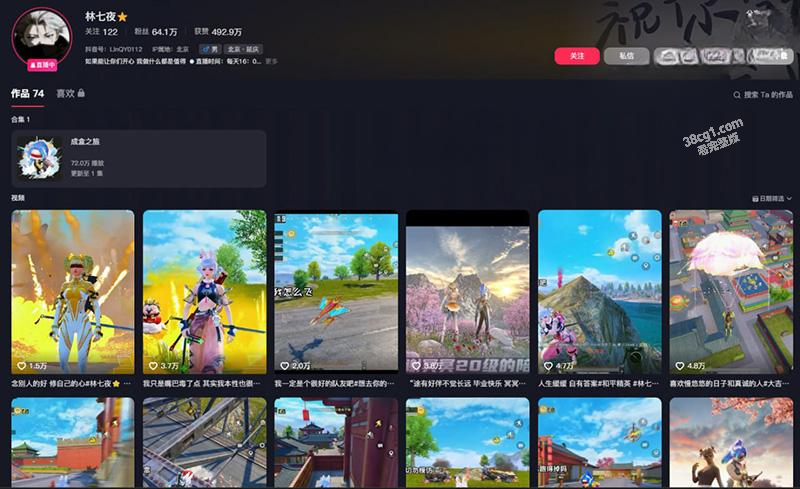Click the lock icon beside 喜欢
Viewport: 800px width, 489px height.
tap(81, 93)
